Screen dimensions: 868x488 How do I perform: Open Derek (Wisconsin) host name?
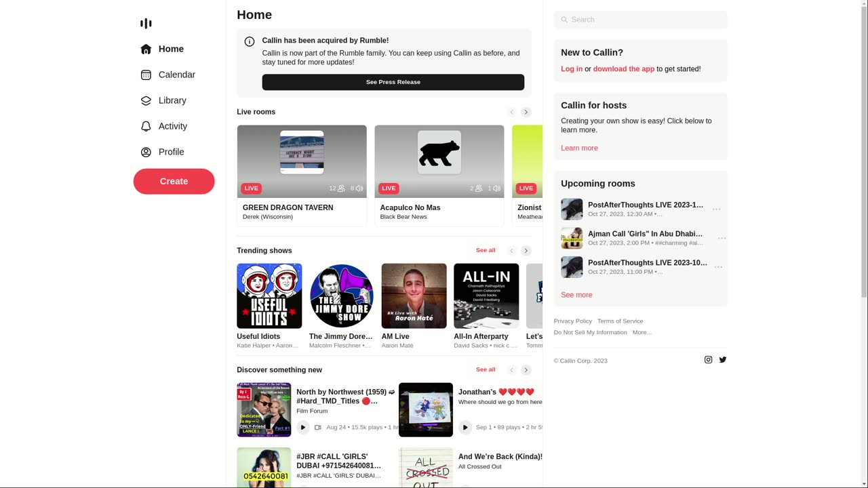pos(268,217)
